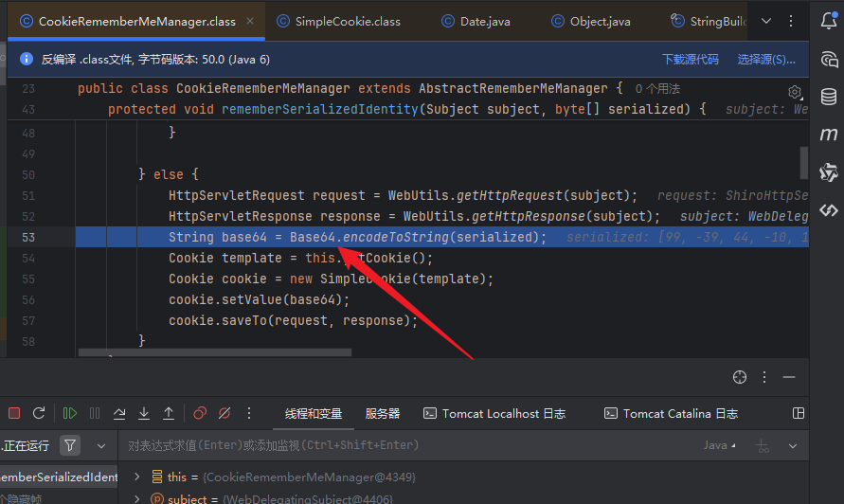The image size is (844, 504).
Task: Click the red Stop debug button
Action: pyautogui.click(x=14, y=413)
